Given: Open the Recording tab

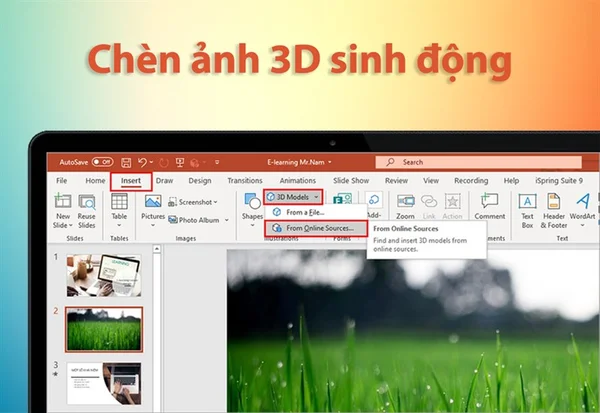Looking at the screenshot, I should tap(471, 181).
